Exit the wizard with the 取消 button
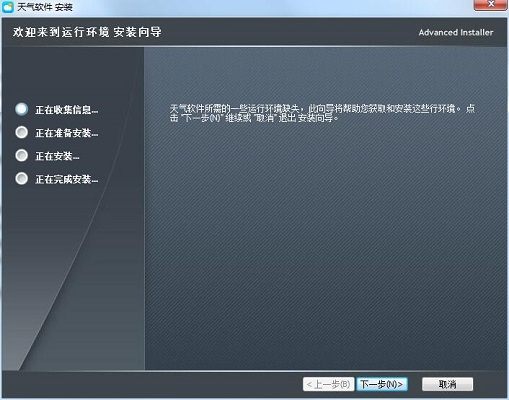 [x=447, y=384]
